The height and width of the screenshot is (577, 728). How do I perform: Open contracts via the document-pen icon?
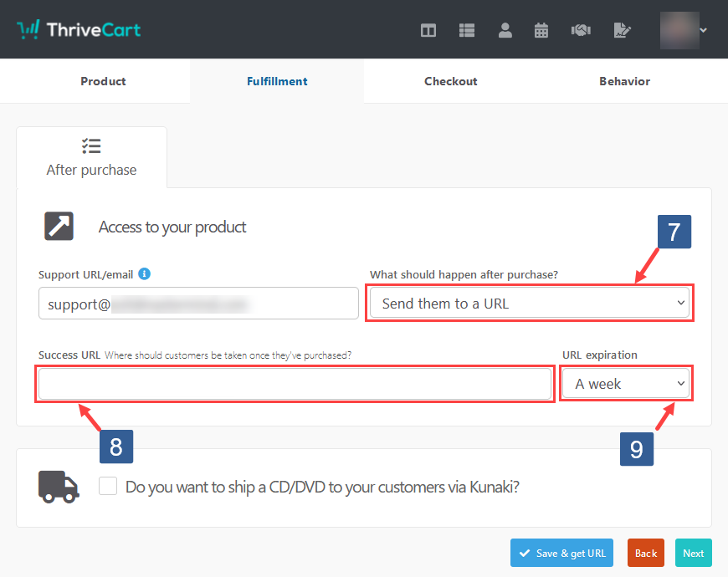click(x=620, y=30)
